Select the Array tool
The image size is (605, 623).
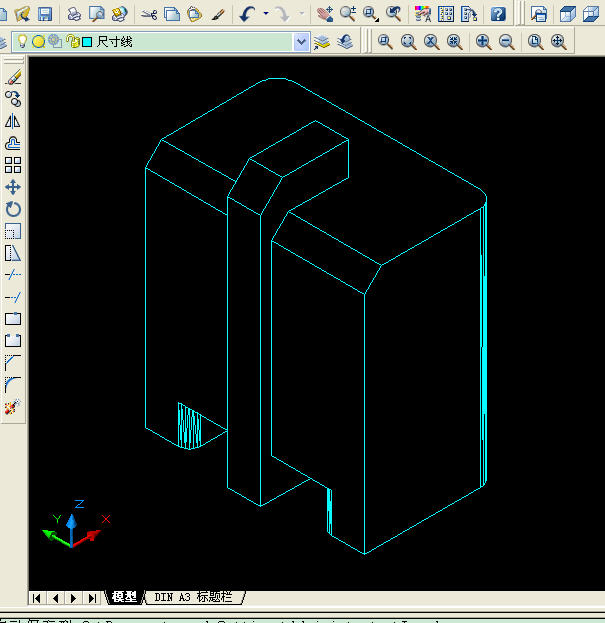point(13,165)
